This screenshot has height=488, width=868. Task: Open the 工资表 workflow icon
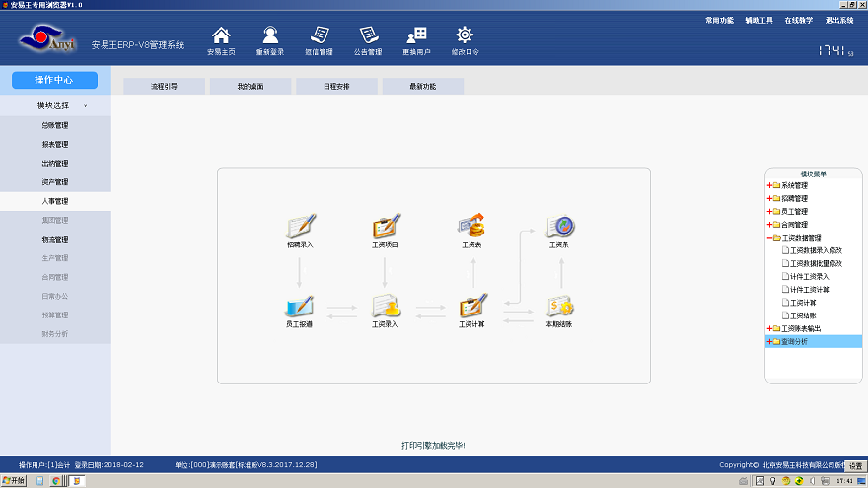point(471,226)
